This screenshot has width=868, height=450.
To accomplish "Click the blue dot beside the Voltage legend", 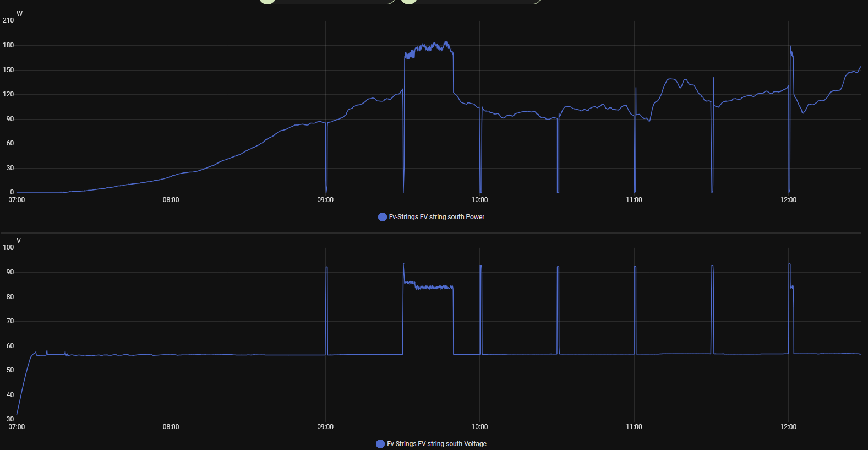I will 380,444.
